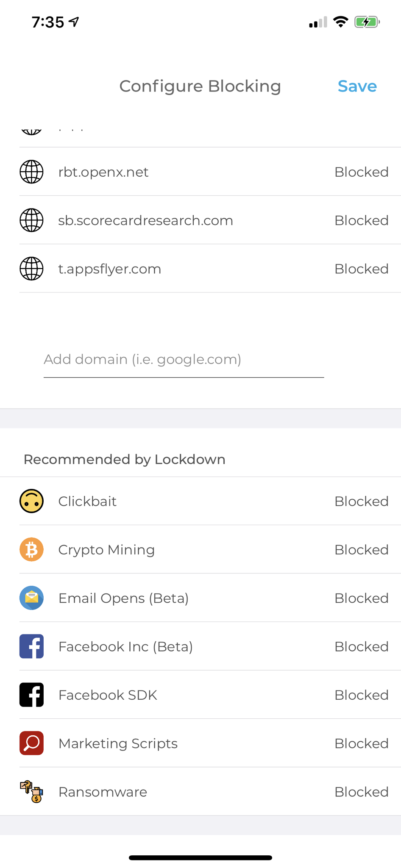Tap the Marketing Scripts magnifier icon
This screenshot has height=868, width=401.
pos(31,743)
